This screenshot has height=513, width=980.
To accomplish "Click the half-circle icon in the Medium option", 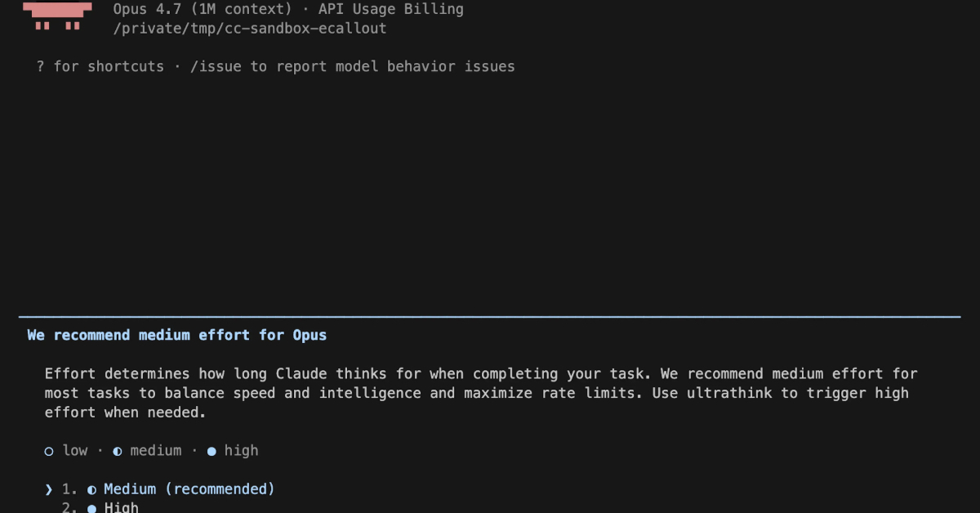I will pyautogui.click(x=91, y=489).
